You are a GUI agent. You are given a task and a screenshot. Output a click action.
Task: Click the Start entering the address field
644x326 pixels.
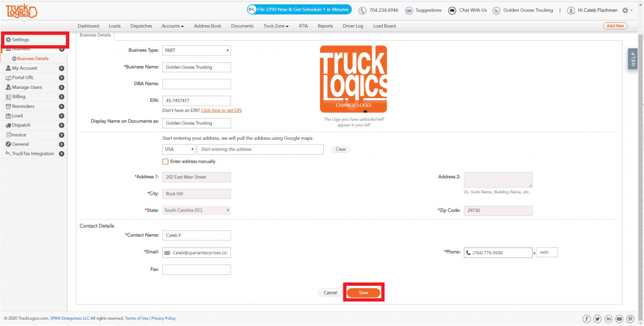click(260, 150)
